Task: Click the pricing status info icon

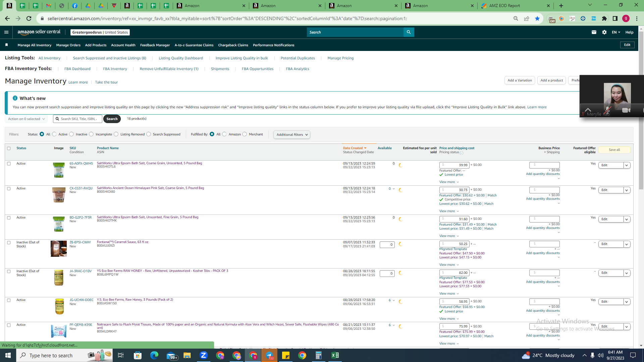Action: (x=462, y=153)
